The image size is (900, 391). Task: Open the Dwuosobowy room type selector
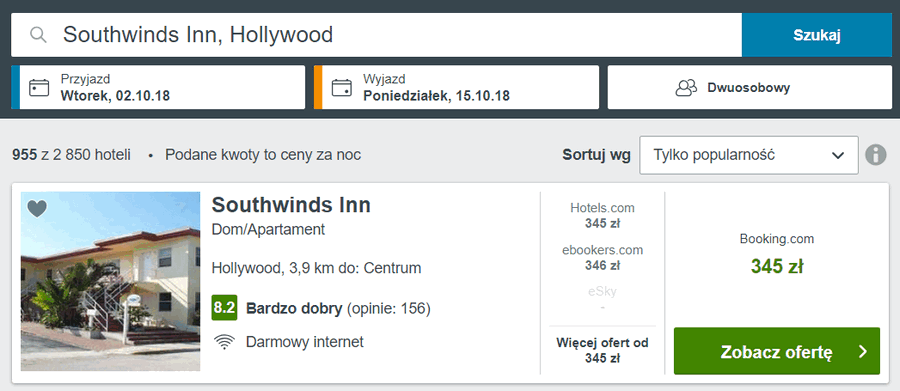750,87
